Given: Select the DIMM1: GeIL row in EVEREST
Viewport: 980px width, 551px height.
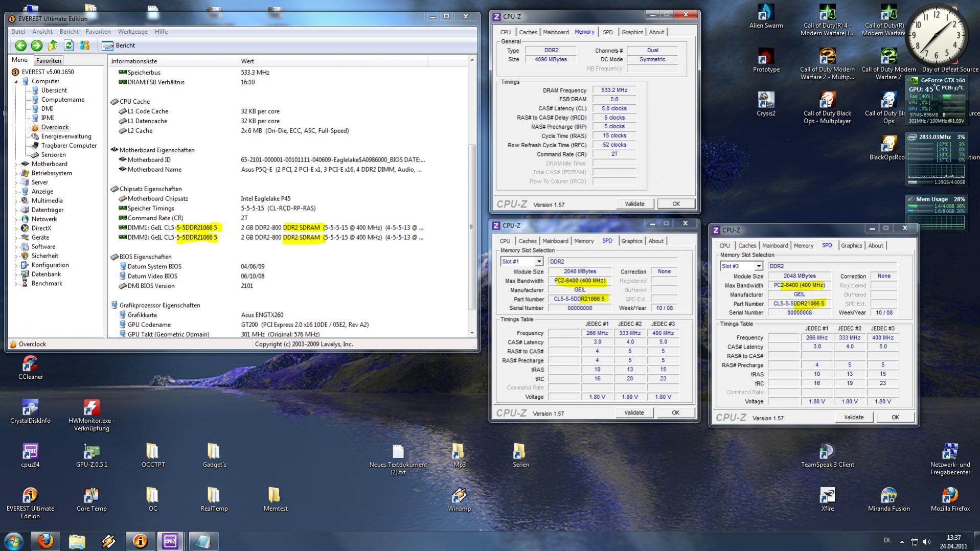Looking at the screenshot, I should coord(271,227).
